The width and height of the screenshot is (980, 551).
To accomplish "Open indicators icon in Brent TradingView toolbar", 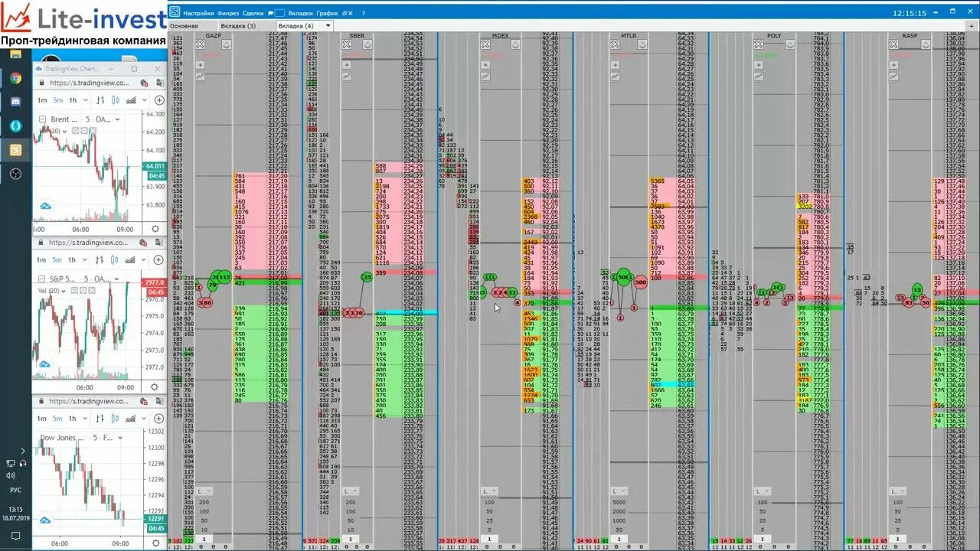I will click(131, 100).
